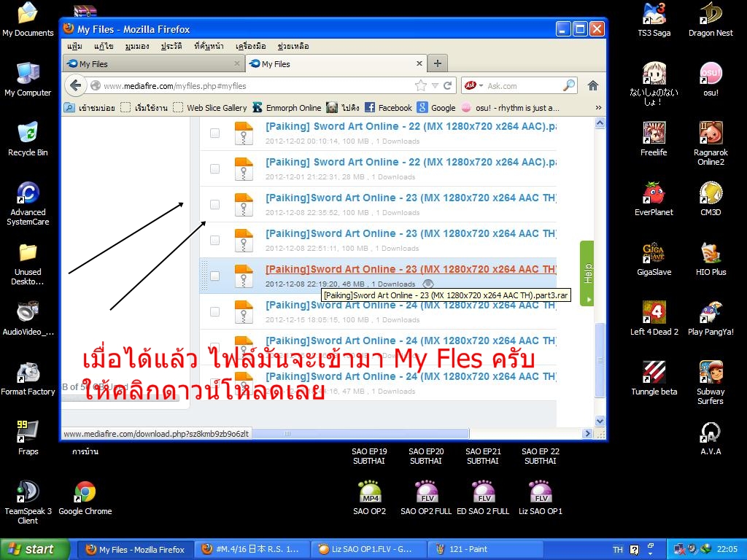Click the horizontal scrollbar right arrow
The image size is (747, 560).
click(587, 433)
